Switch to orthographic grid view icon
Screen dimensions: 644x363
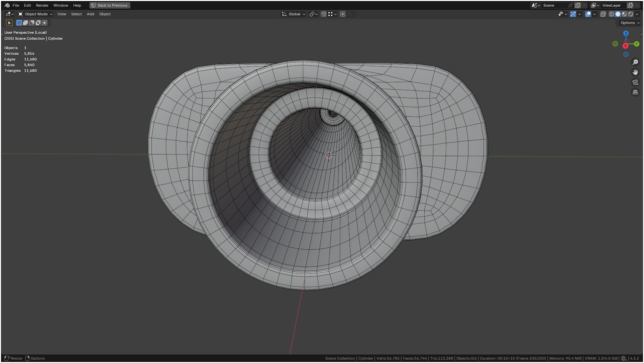pyautogui.click(x=635, y=92)
